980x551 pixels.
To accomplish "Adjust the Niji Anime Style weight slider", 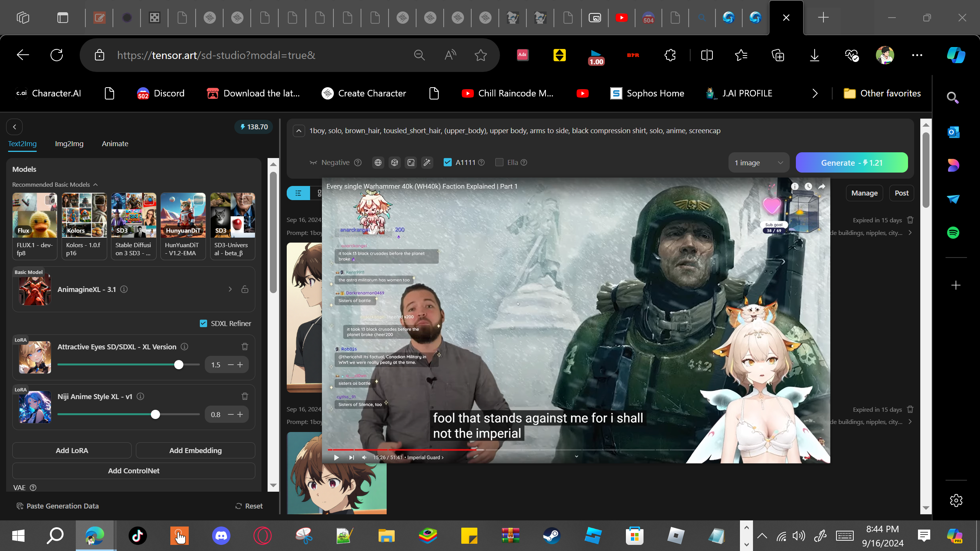I will pyautogui.click(x=155, y=414).
